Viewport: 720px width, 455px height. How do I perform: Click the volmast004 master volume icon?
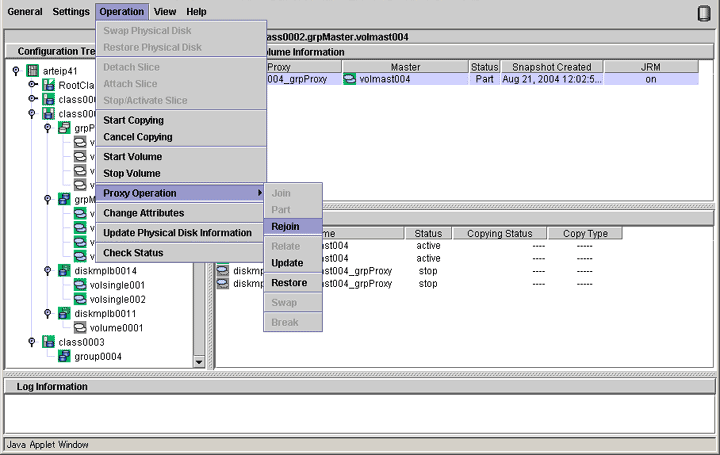pyautogui.click(x=350, y=79)
